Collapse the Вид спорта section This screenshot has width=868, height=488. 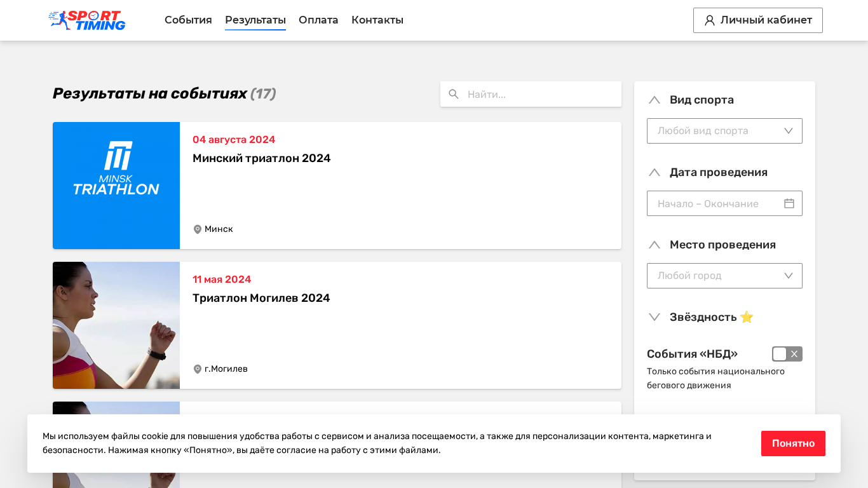654,100
